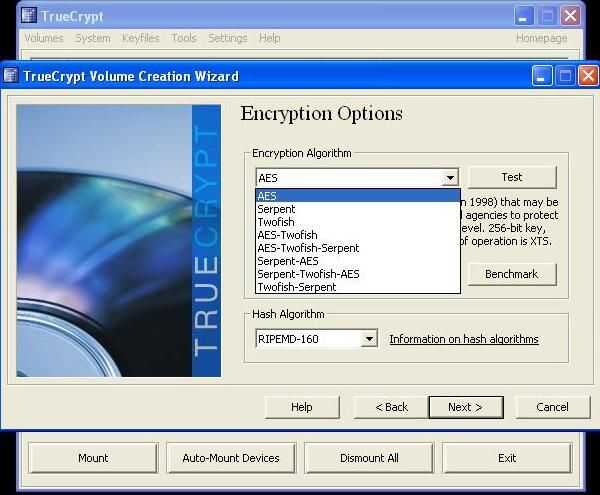600x495 pixels.
Task: Click the TrueCrypt Volume Creation Wizard title icon
Action: coord(10,75)
